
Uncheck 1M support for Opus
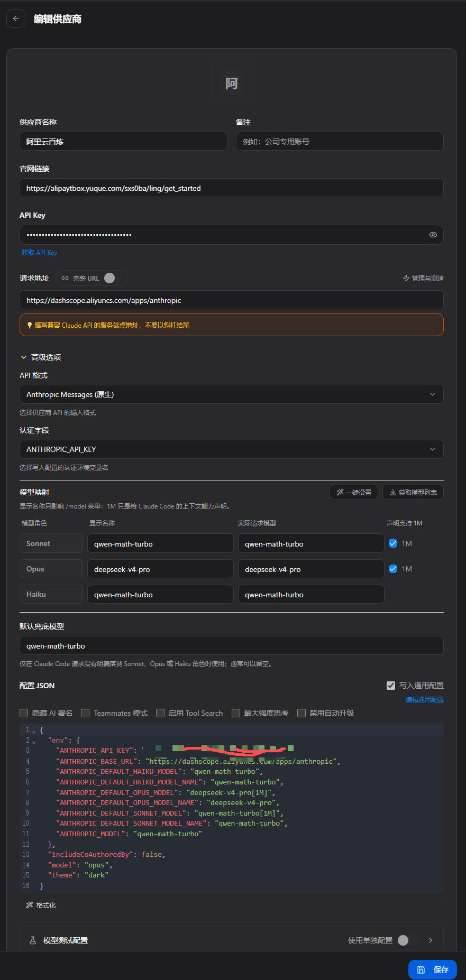click(x=393, y=569)
